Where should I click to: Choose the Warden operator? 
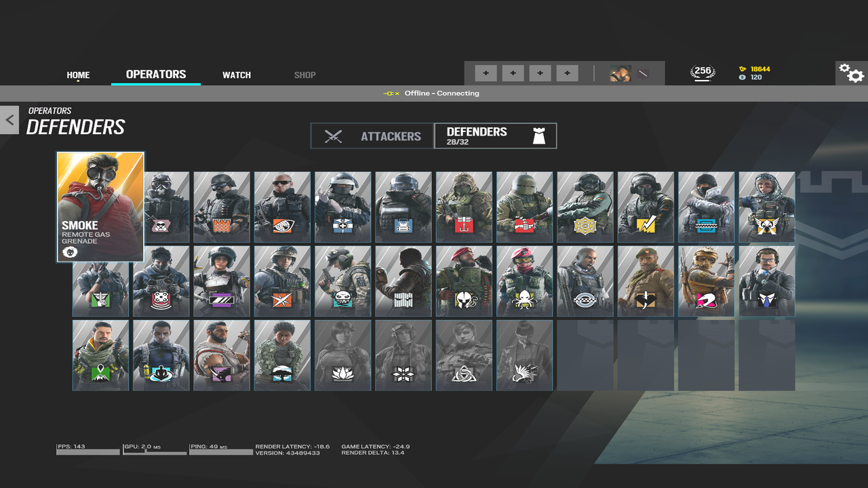766,281
